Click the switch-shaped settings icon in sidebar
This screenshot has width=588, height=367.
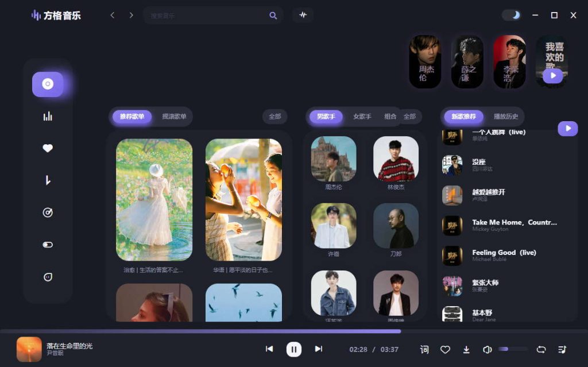tap(48, 245)
